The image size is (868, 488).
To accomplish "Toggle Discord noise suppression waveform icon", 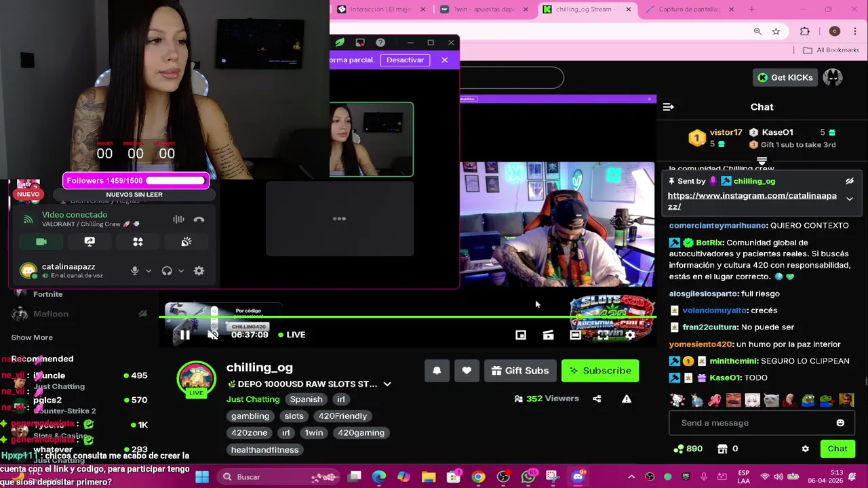I will pyautogui.click(x=178, y=220).
